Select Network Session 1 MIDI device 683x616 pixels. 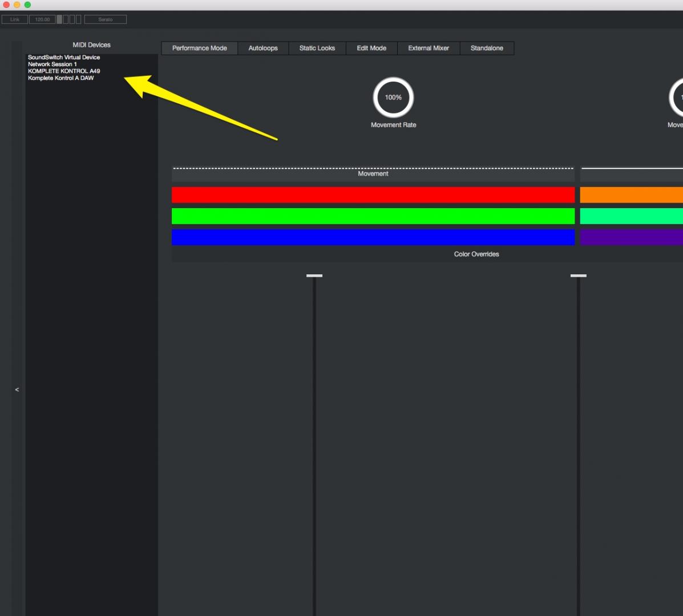point(52,64)
